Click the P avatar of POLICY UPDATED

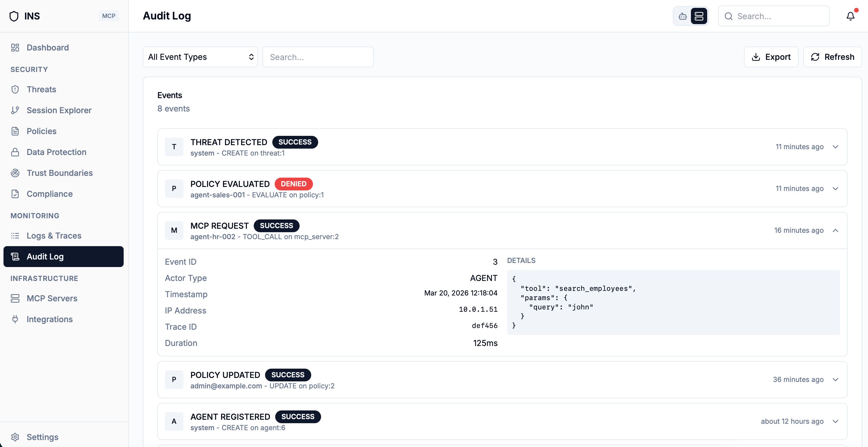174,380
